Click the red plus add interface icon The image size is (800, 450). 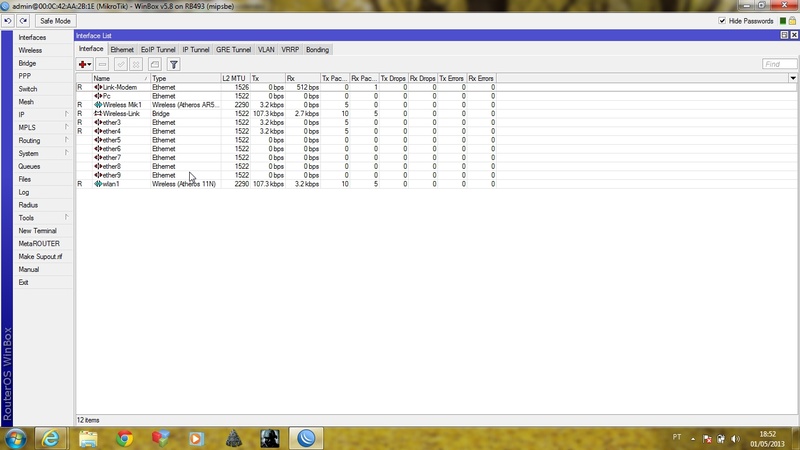tap(82, 64)
